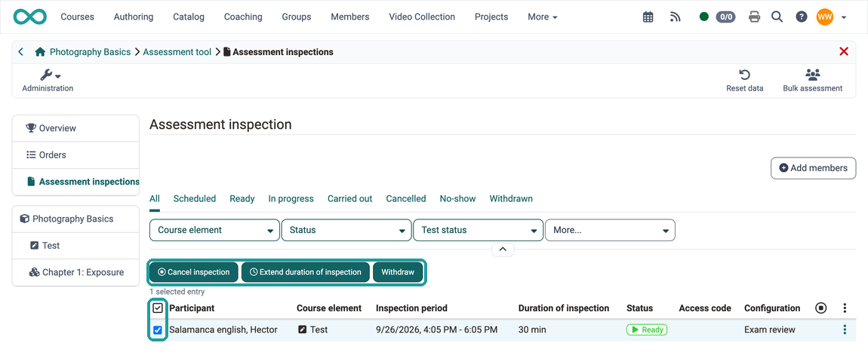
Task: Open the Administration wrench menu
Action: 48,81
